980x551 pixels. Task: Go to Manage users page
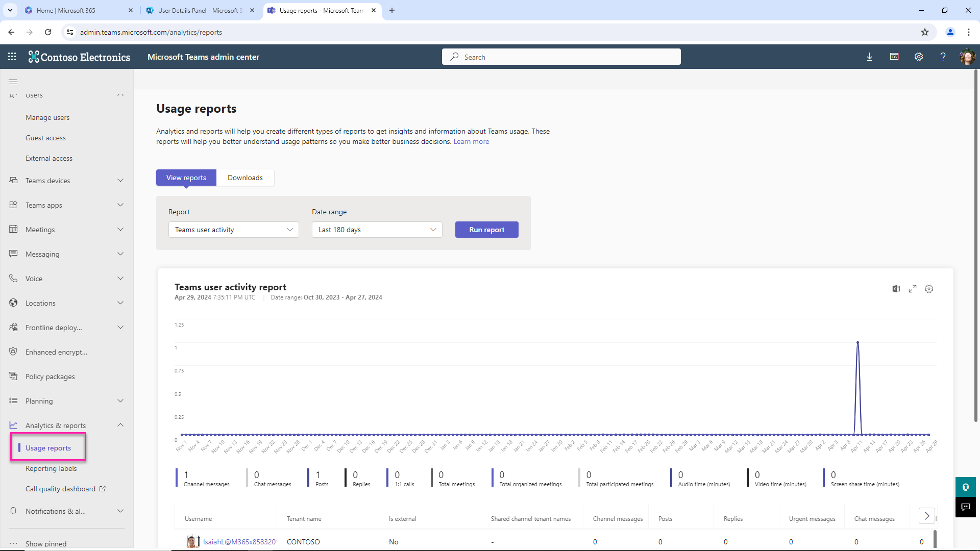coord(47,117)
